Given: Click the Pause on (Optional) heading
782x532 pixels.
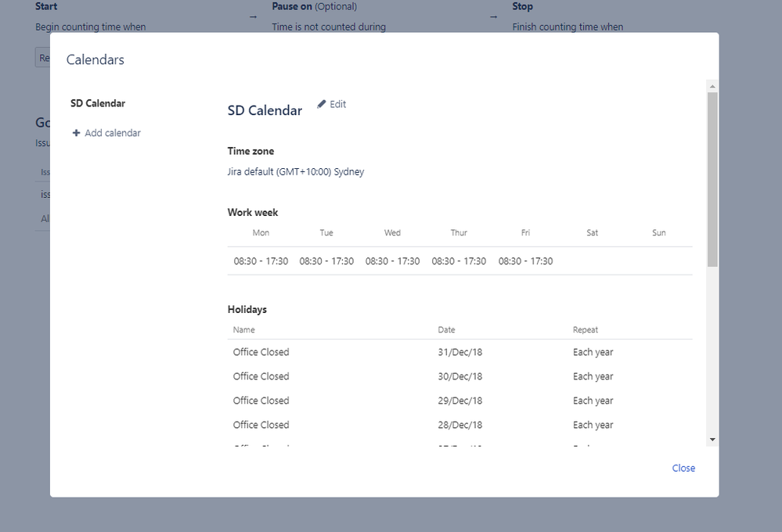Looking at the screenshot, I should click(x=314, y=6).
